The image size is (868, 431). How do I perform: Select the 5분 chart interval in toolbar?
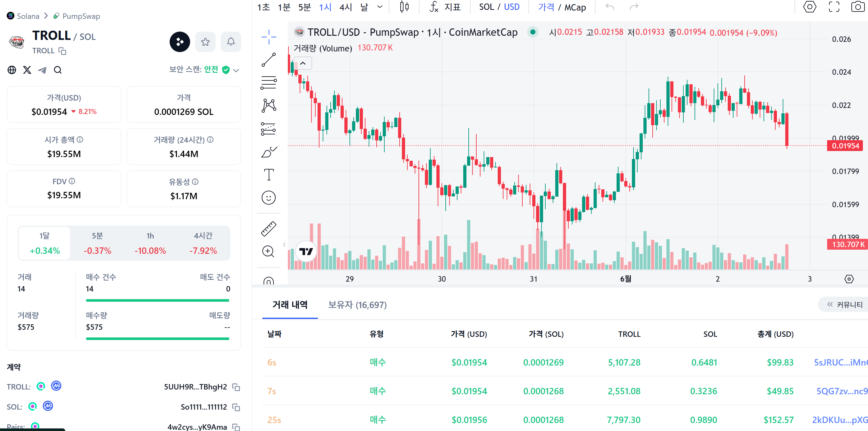[304, 7]
